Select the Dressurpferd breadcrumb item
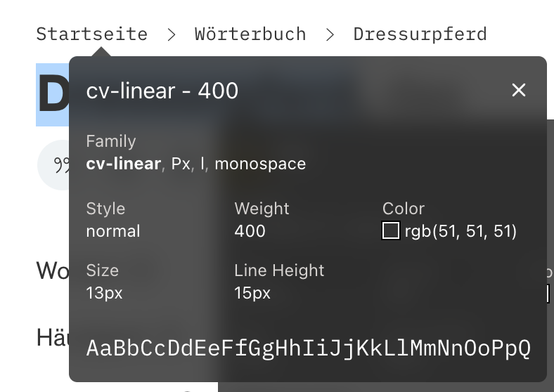The width and height of the screenshot is (554, 392). coord(420,34)
